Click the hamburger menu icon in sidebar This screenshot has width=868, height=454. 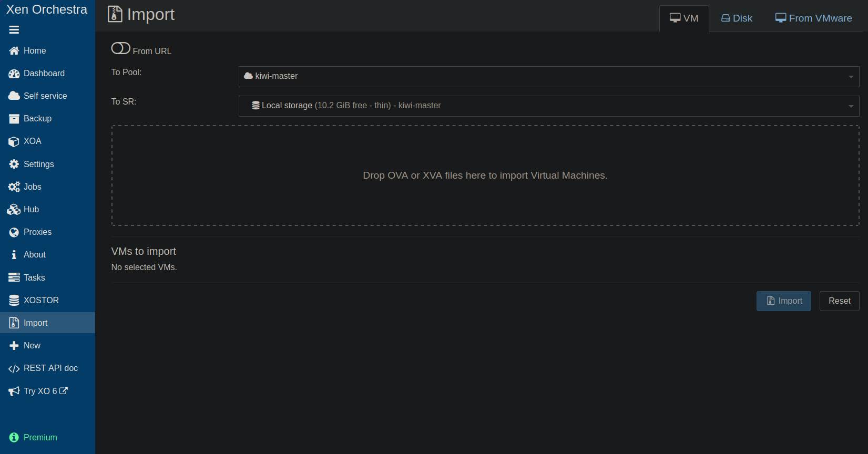click(14, 30)
